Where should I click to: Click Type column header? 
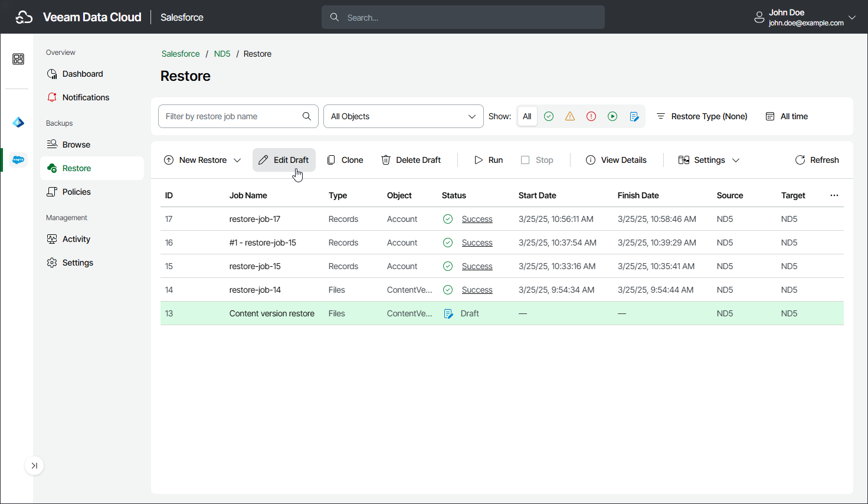[338, 195]
